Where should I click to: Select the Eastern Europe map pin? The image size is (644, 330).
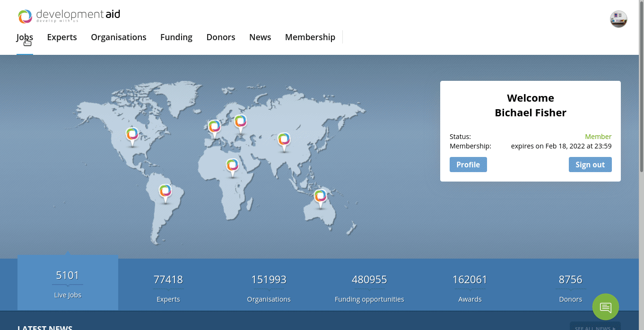point(241,122)
